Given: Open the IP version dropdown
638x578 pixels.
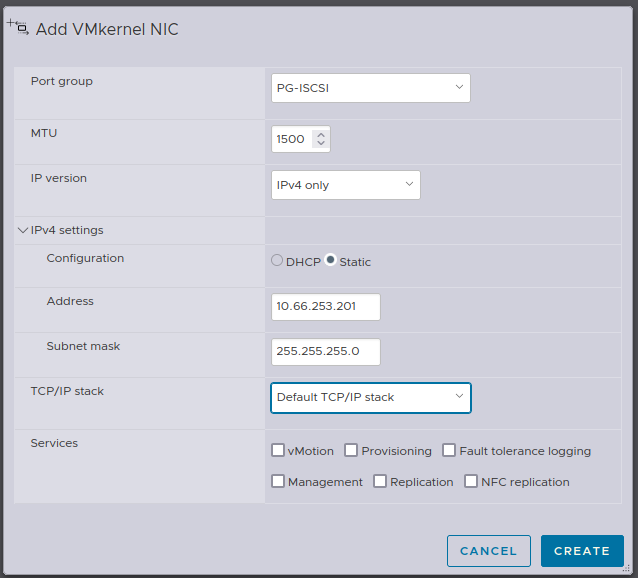Looking at the screenshot, I should click(x=345, y=185).
